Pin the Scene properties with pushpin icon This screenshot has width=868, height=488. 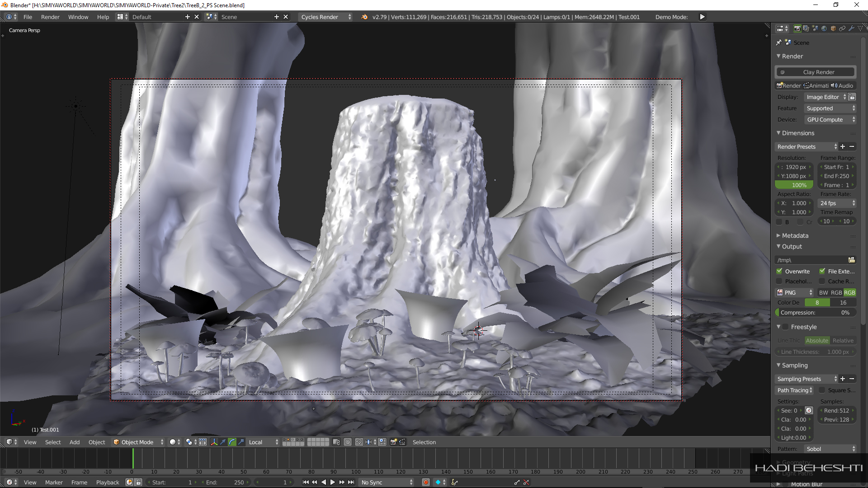click(x=778, y=42)
